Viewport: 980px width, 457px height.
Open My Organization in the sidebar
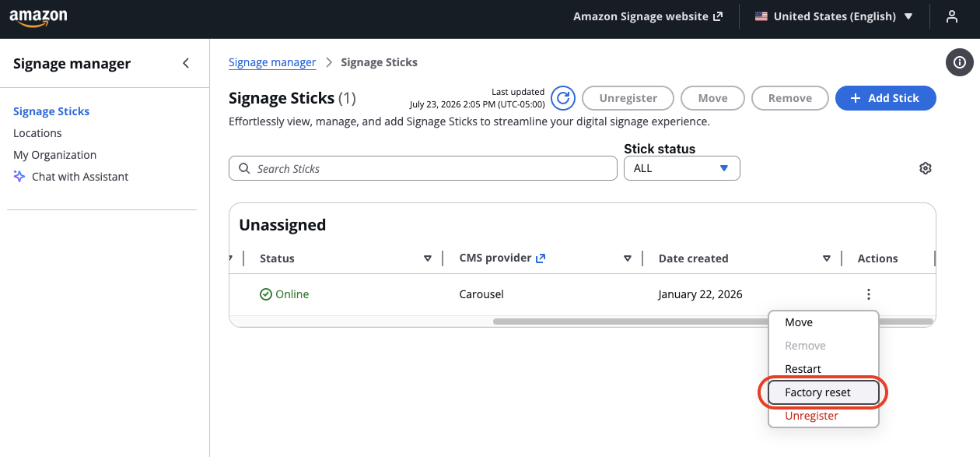point(55,155)
